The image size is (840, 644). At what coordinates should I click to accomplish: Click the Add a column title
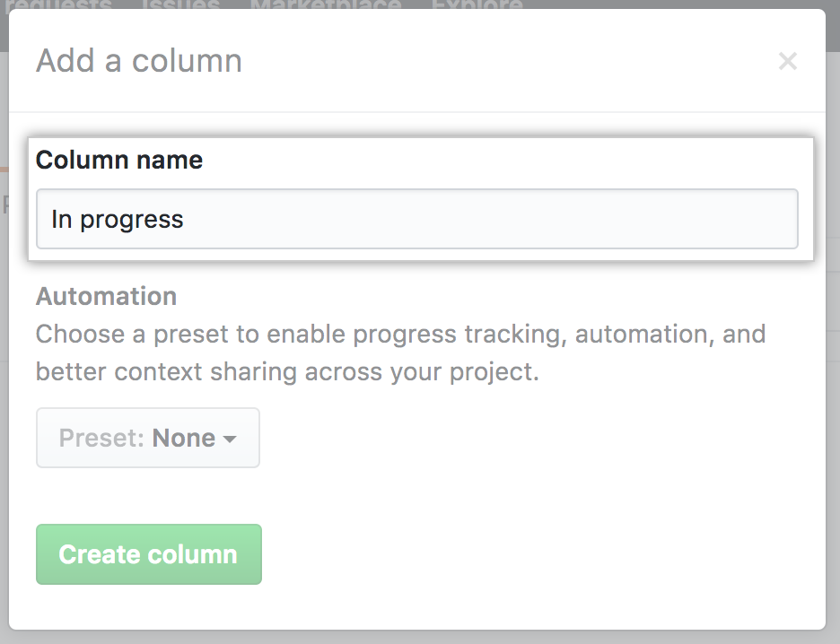click(138, 61)
